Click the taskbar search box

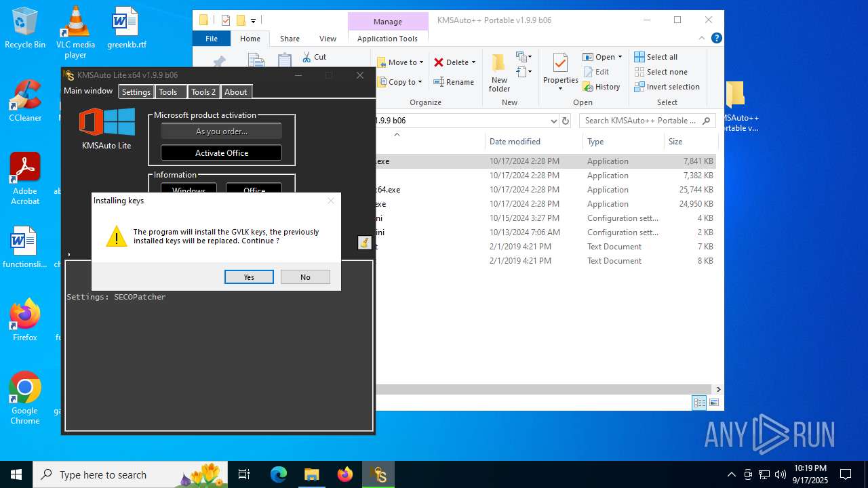(x=130, y=474)
